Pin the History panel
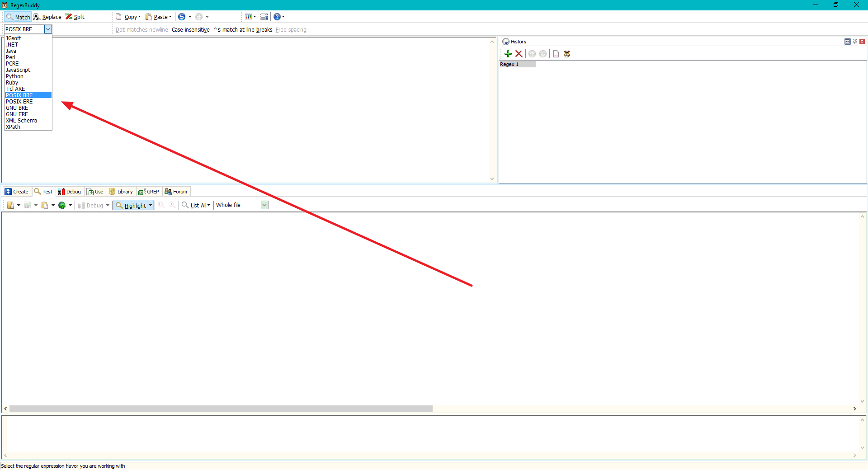Screen dimensions: 868x470 click(855, 42)
